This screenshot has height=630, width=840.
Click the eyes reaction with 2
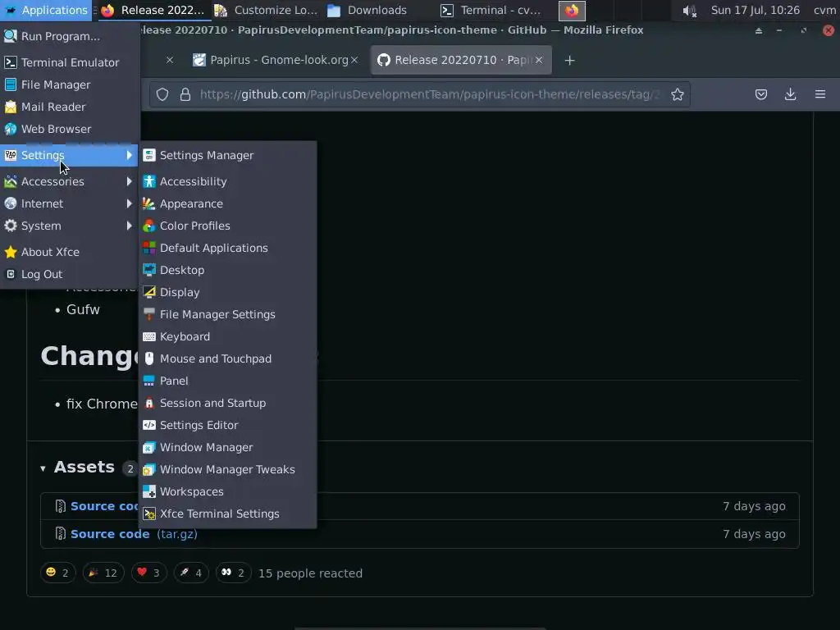click(x=233, y=573)
